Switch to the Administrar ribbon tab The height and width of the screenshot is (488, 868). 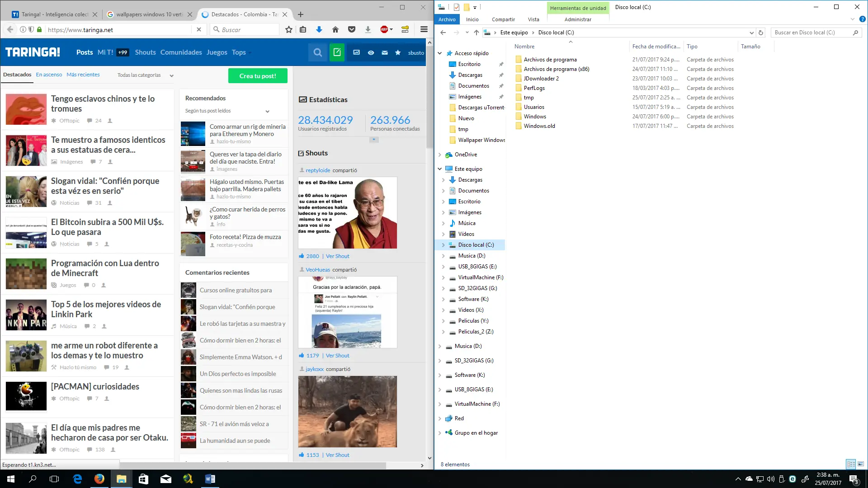(578, 19)
